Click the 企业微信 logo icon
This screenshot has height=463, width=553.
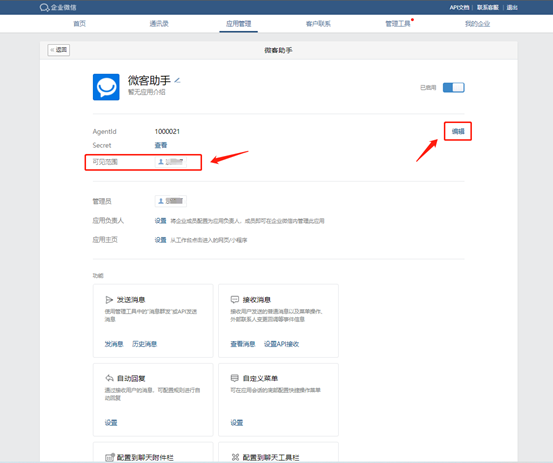tap(44, 7)
